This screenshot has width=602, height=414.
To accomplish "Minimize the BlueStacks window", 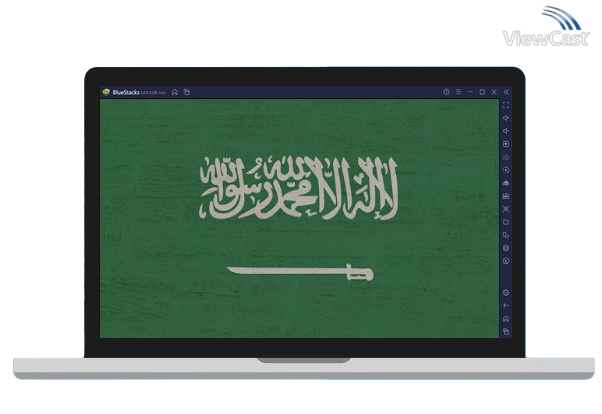I will click(x=470, y=92).
